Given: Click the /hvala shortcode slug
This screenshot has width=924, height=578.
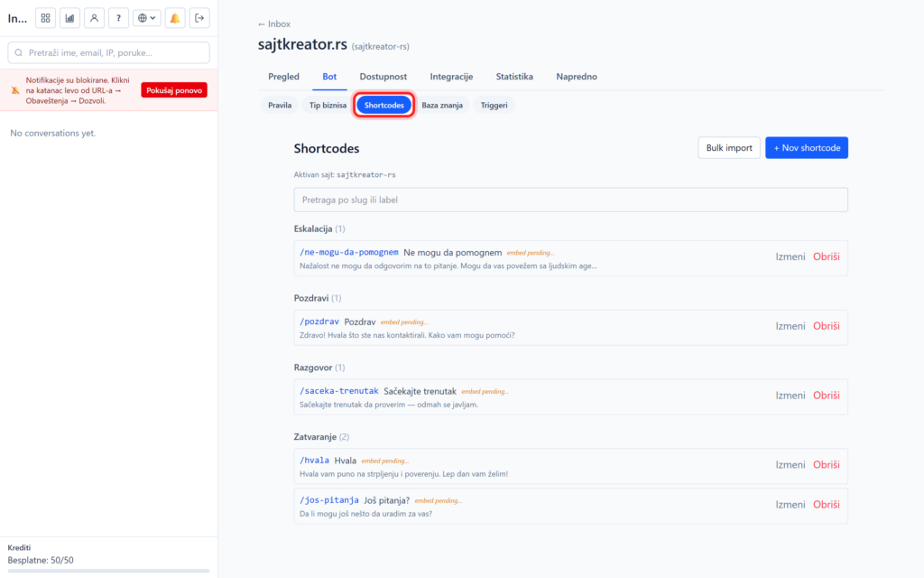Looking at the screenshot, I should point(314,461).
